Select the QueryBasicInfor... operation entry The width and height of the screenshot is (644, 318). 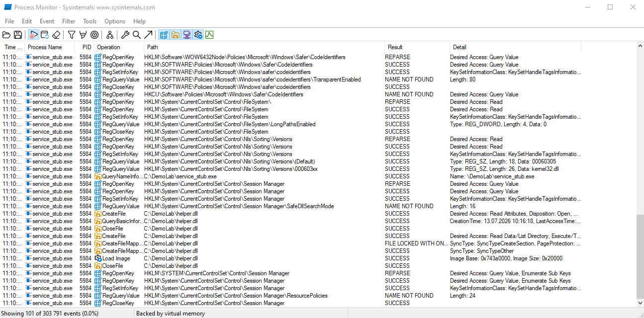[122, 221]
